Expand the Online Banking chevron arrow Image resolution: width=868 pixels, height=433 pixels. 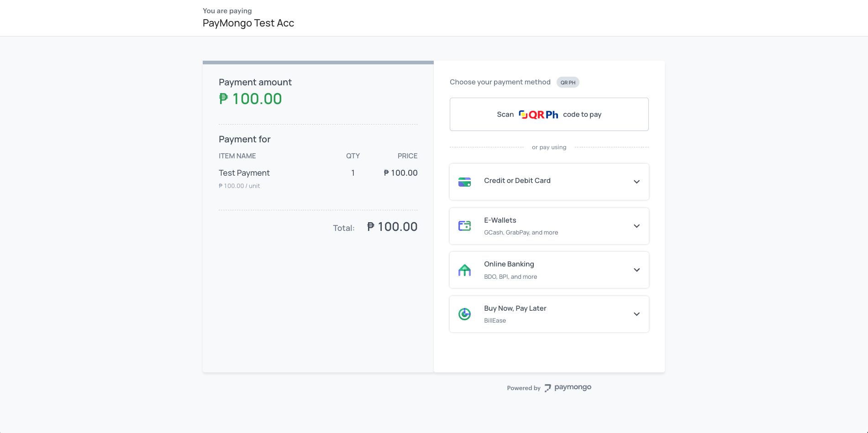coord(637,270)
